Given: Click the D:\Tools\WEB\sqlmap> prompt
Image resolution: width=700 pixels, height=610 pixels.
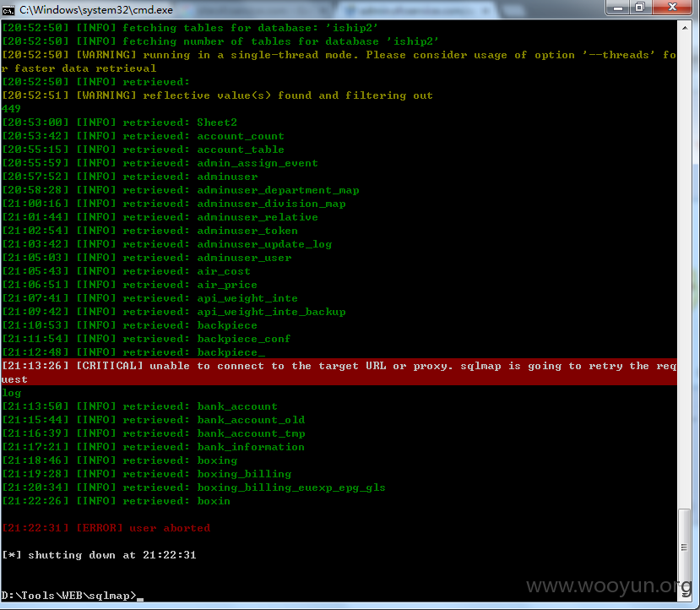Looking at the screenshot, I should click(x=68, y=596).
